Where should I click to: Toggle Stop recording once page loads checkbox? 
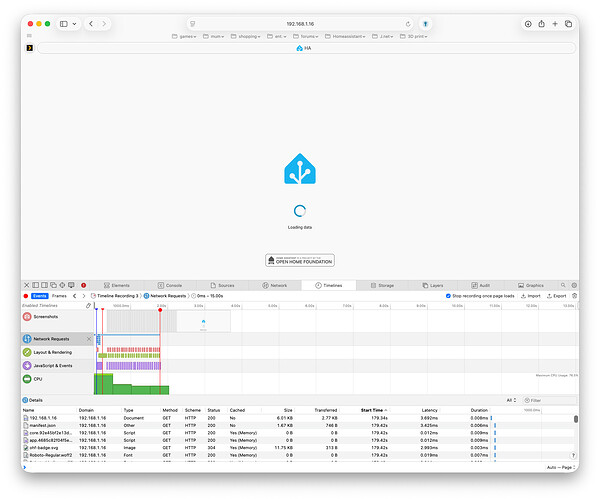pyautogui.click(x=448, y=296)
